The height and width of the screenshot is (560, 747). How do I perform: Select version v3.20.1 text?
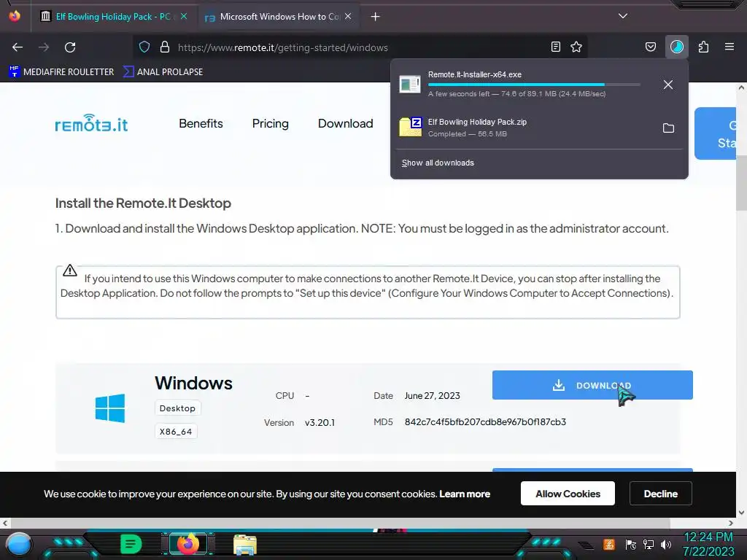(x=320, y=423)
